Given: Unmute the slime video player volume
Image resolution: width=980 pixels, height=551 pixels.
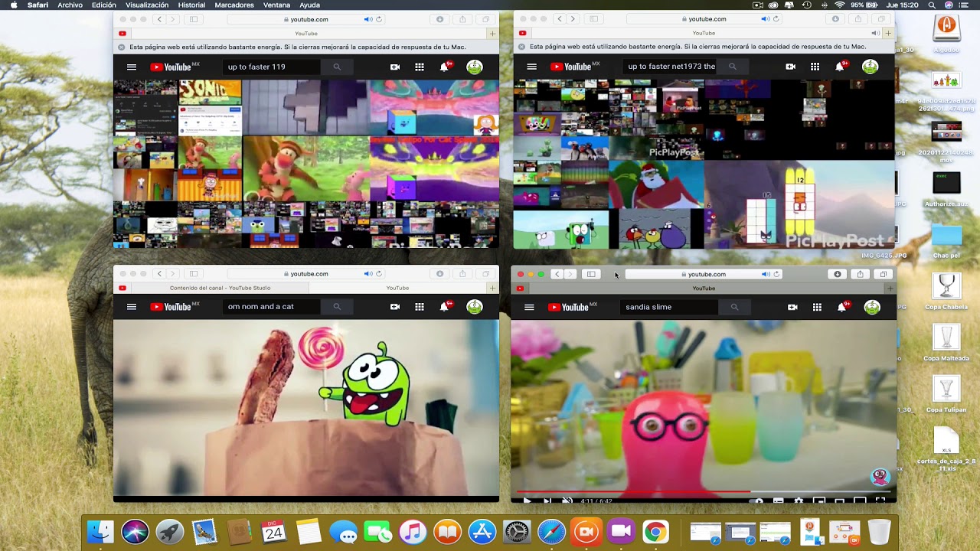Looking at the screenshot, I should click(567, 500).
